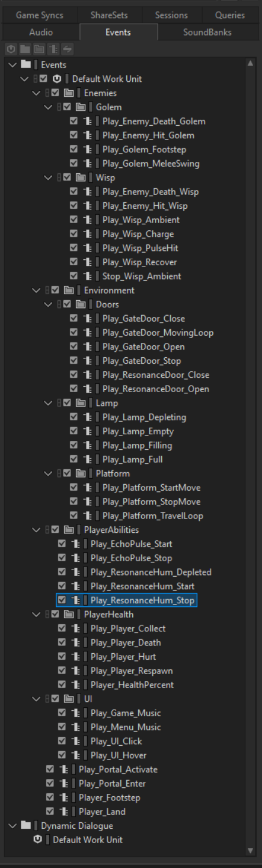Click the Wisp folder icon
The image size is (262, 868).
pos(81,177)
